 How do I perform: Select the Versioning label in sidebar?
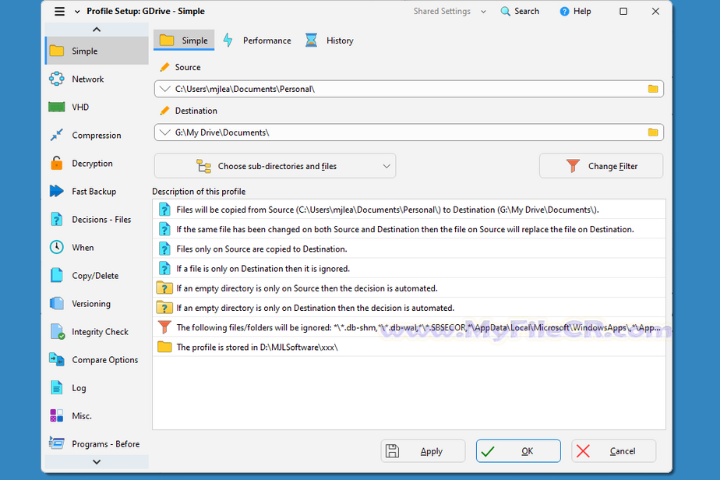91,304
